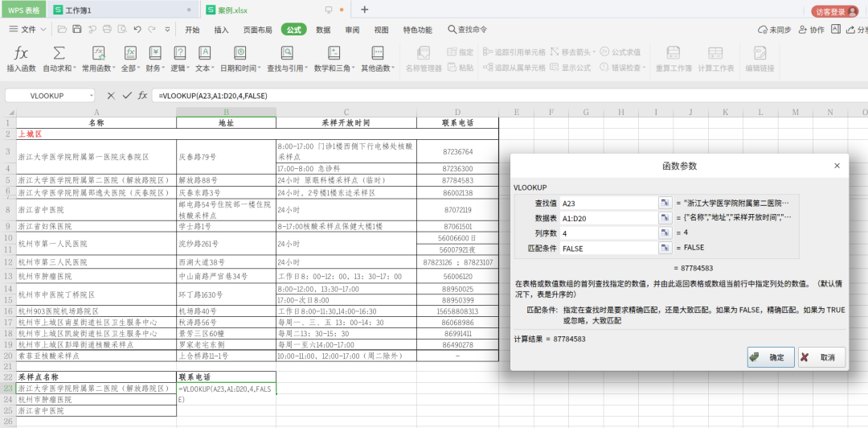Click the redo arrow icon
This screenshot has height=428, width=868.
[x=152, y=30]
